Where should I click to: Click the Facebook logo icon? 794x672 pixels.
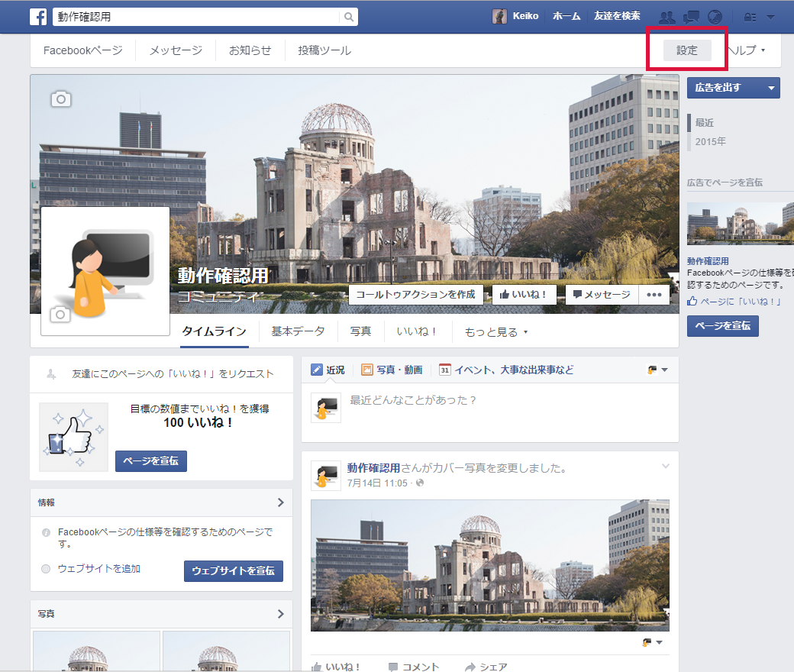(x=38, y=17)
